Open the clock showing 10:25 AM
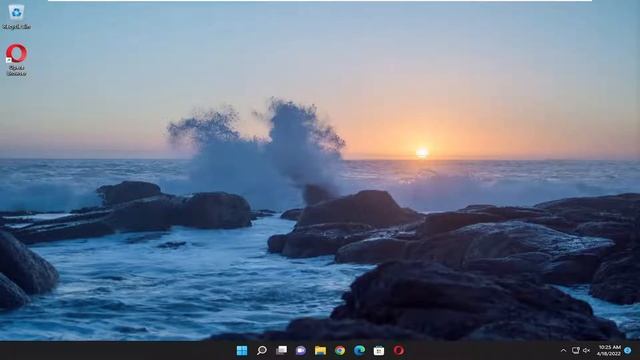 [609, 350]
